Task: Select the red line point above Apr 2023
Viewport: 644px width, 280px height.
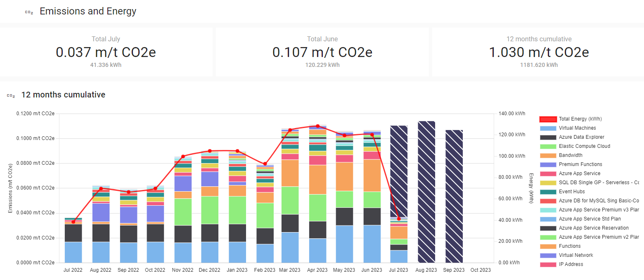Action: click(317, 126)
